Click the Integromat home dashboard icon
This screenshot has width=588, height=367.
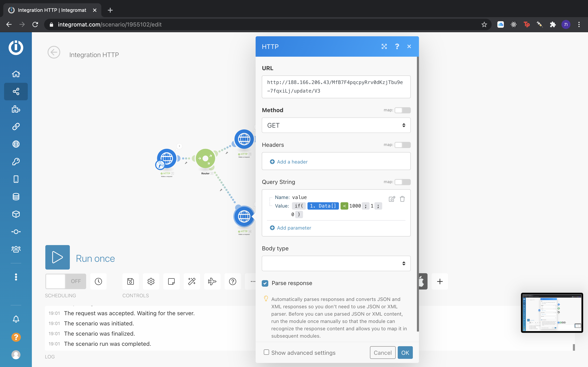[16, 74]
